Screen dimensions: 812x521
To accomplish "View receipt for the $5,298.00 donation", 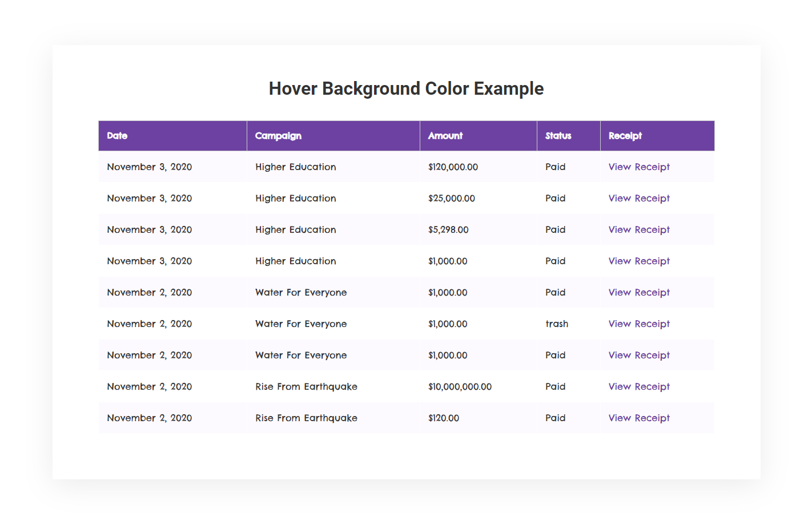I will [639, 230].
